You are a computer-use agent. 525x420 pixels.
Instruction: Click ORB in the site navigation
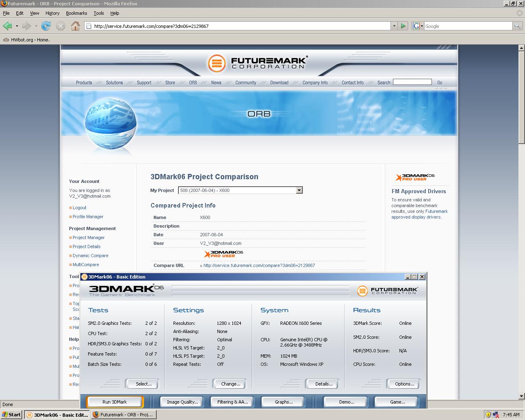[193, 82]
